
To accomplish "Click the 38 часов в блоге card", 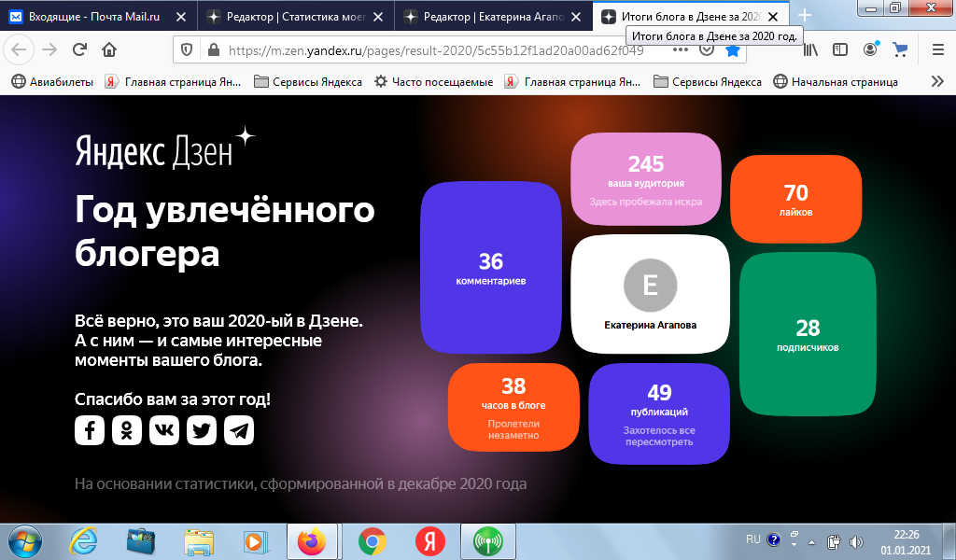I will [x=513, y=407].
